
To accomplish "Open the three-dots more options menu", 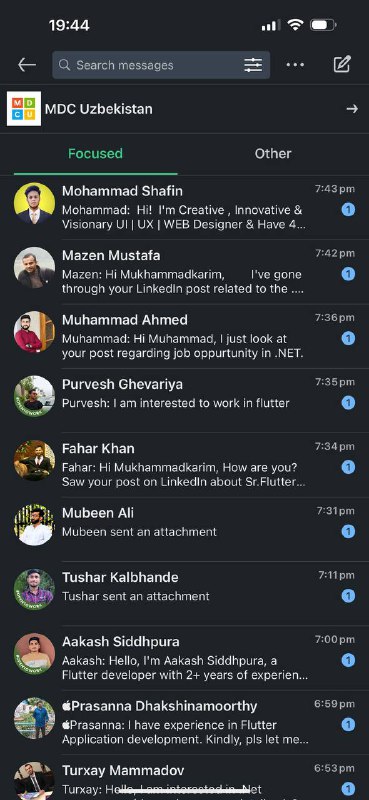I will (295, 65).
